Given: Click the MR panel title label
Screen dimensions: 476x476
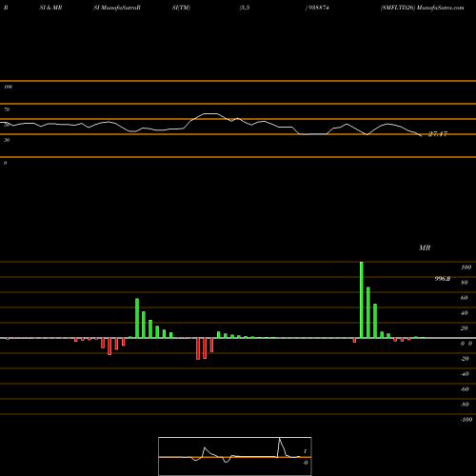Looking at the screenshot, I should (425, 248).
